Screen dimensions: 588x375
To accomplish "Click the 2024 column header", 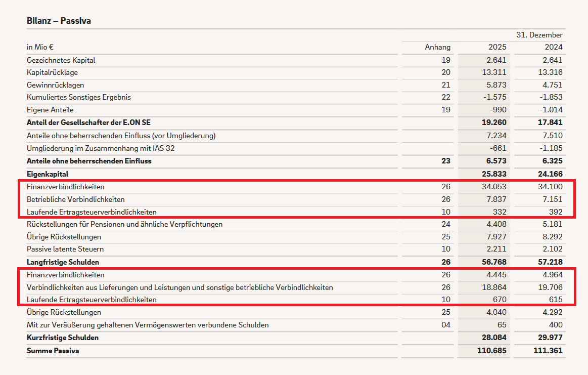I will [x=554, y=47].
